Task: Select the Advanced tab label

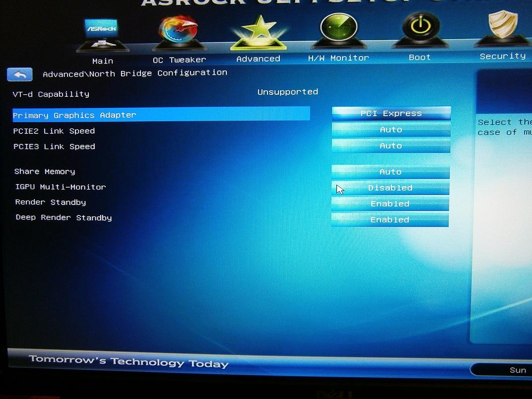Action: tap(258, 59)
